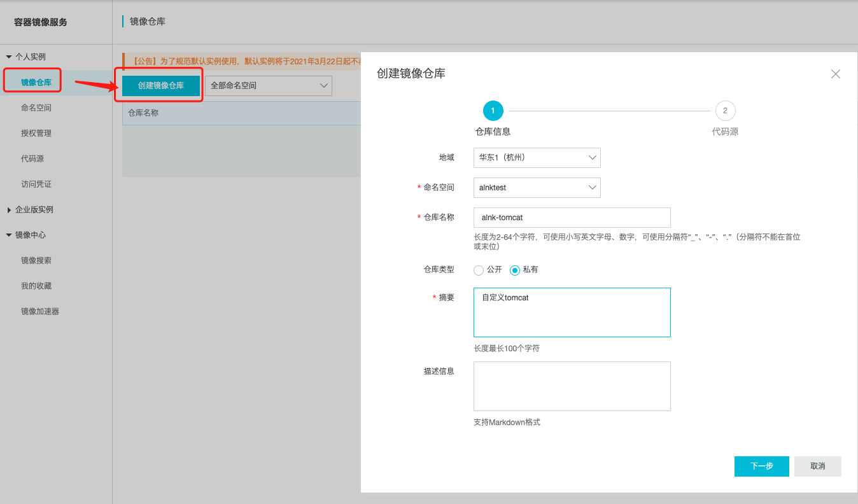Image resolution: width=858 pixels, height=504 pixels.
Task: Click the 仓库名称 table column header
Action: pos(143,113)
